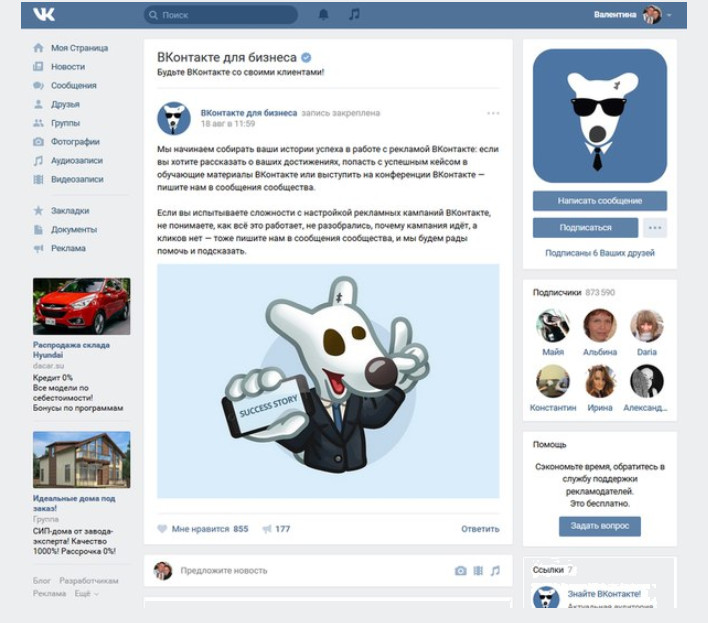Viewport: 708px width, 623px height.
Task: Expand the Ещё footer dropdown
Action: (87, 594)
